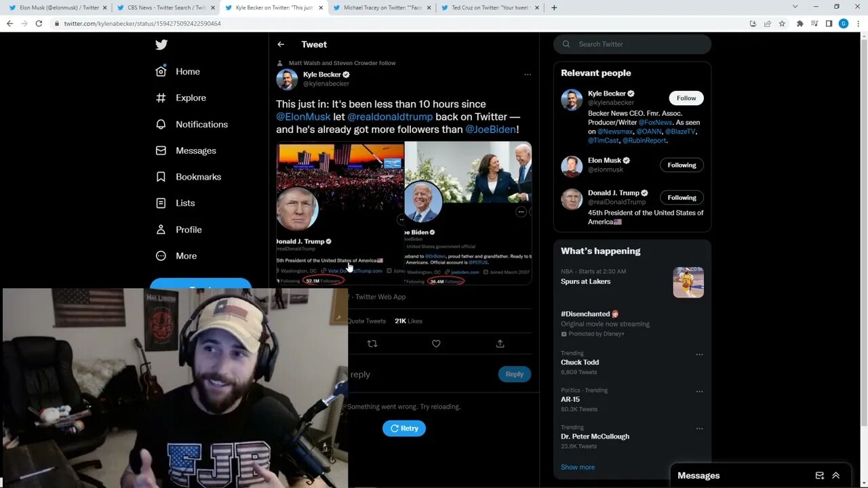Click the Twitter Web App source link
868x488 pixels.
[x=380, y=297]
